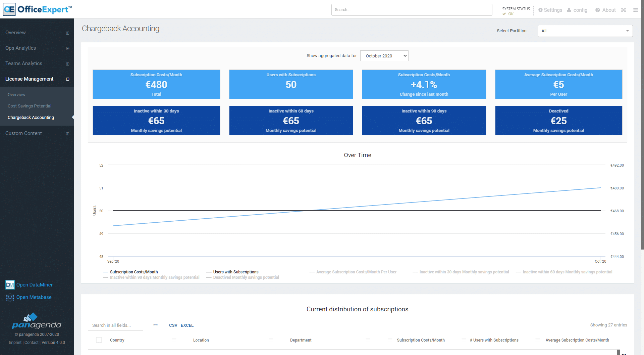The width and height of the screenshot is (644, 355).
Task: Click the column width arrows icon
Action: click(x=156, y=325)
